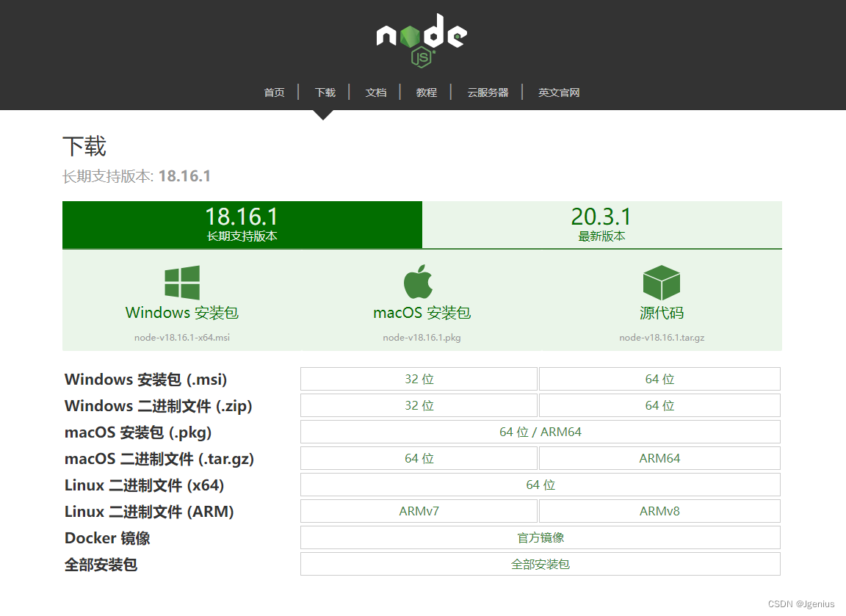Click the Windows 二进制文件 (.zip) row label

[159, 405]
